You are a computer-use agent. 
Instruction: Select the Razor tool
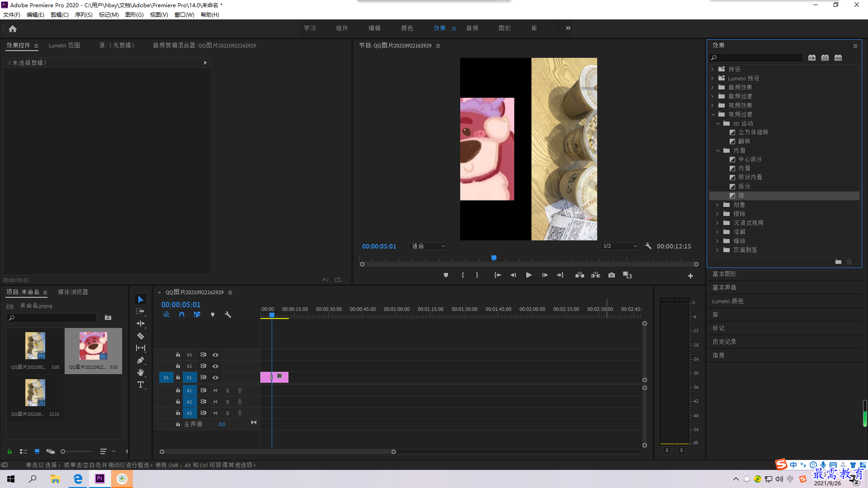pos(141,336)
